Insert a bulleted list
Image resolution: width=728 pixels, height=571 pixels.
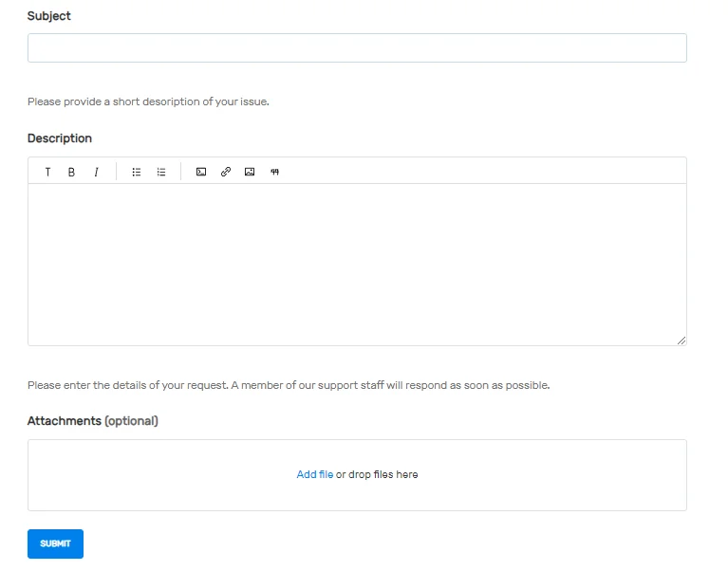click(x=137, y=172)
